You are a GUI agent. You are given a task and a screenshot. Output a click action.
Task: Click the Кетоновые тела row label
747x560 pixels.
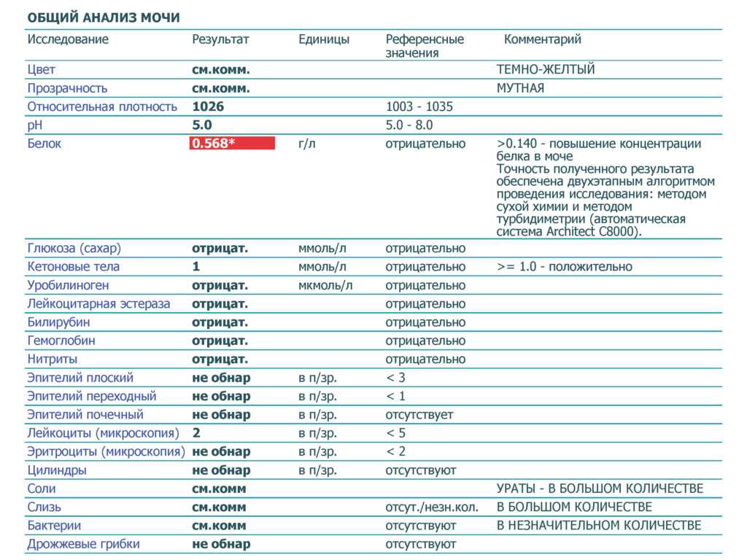pyautogui.click(x=74, y=267)
